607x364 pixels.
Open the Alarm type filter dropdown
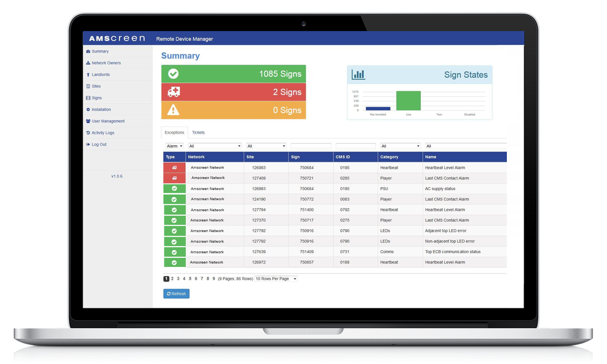click(x=175, y=146)
